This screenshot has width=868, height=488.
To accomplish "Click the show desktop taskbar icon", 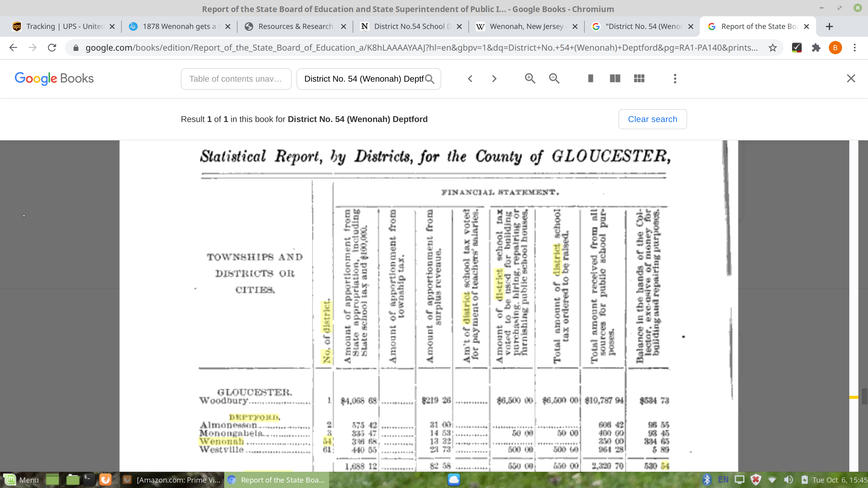I will pos(52,480).
